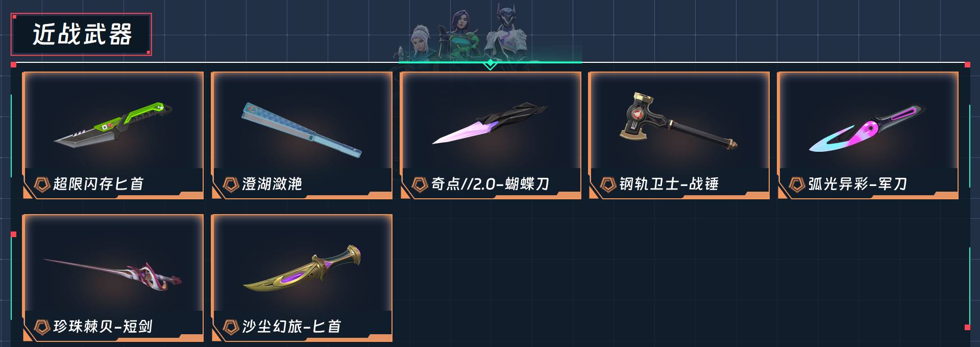This screenshot has width=980, height=347.
Task: Click the 钢轨卫士-战锤 name label
Action: tap(669, 184)
